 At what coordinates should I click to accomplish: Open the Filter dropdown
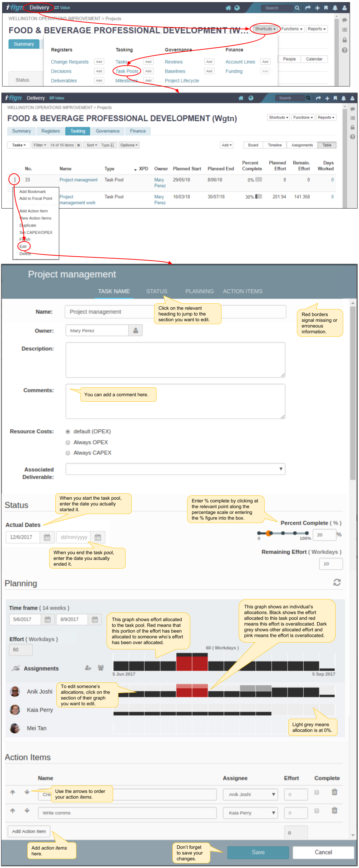[39, 145]
